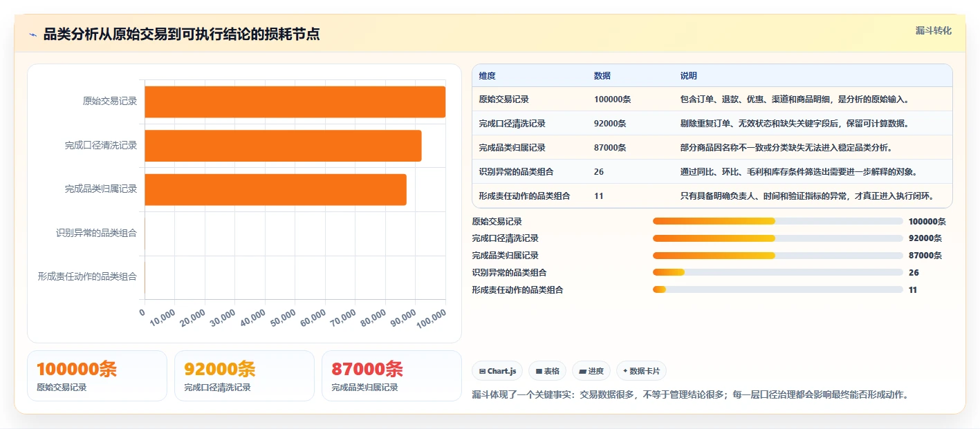Click the 识别异常的品类组合 chart axis label
Viewport: 980px width, 429px height.
[x=96, y=233]
